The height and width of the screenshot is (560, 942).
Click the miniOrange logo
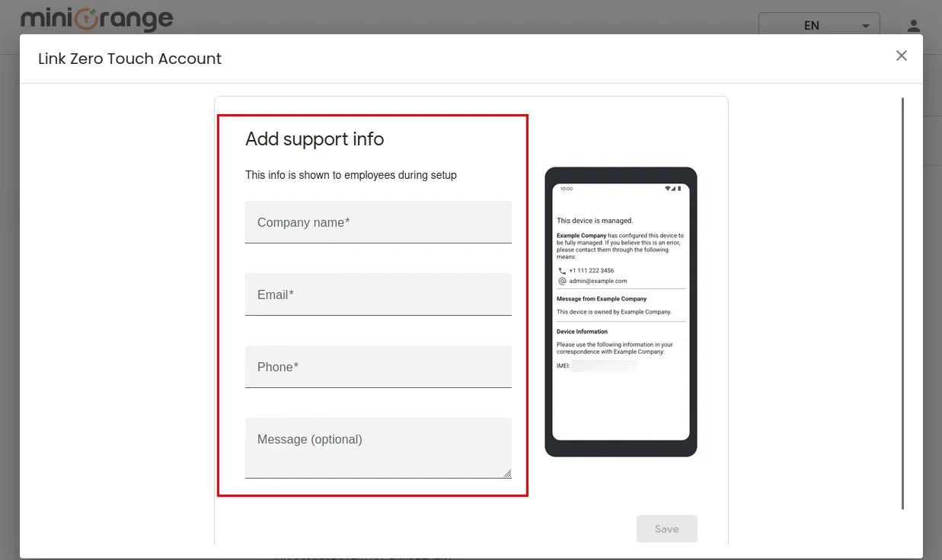click(97, 20)
